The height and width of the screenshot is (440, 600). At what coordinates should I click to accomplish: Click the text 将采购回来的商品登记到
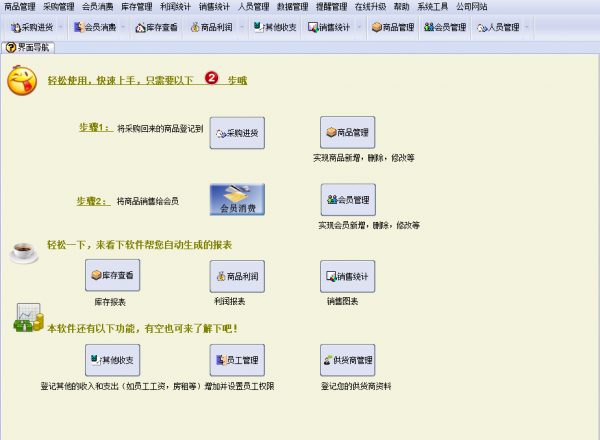160,129
